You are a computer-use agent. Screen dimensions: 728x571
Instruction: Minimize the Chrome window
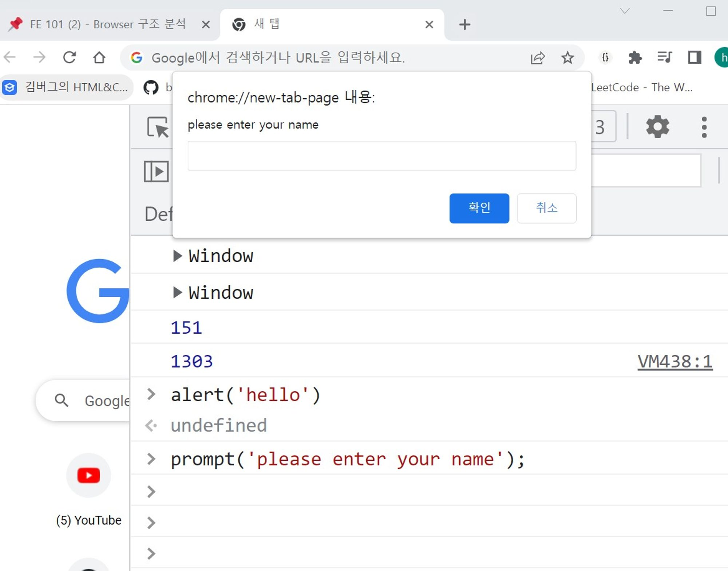668,11
